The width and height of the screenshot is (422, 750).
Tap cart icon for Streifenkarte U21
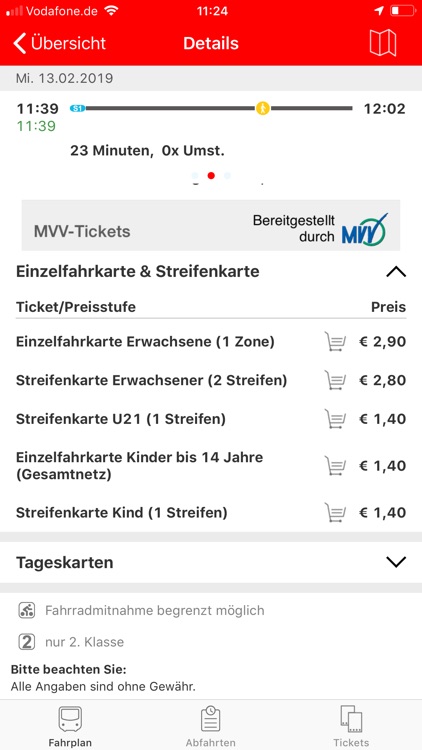coord(335,419)
